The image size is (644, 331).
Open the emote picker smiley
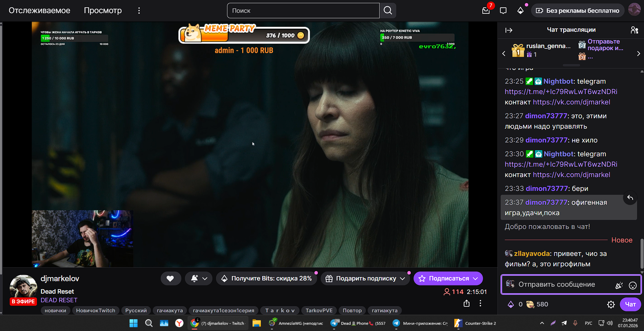(633, 285)
